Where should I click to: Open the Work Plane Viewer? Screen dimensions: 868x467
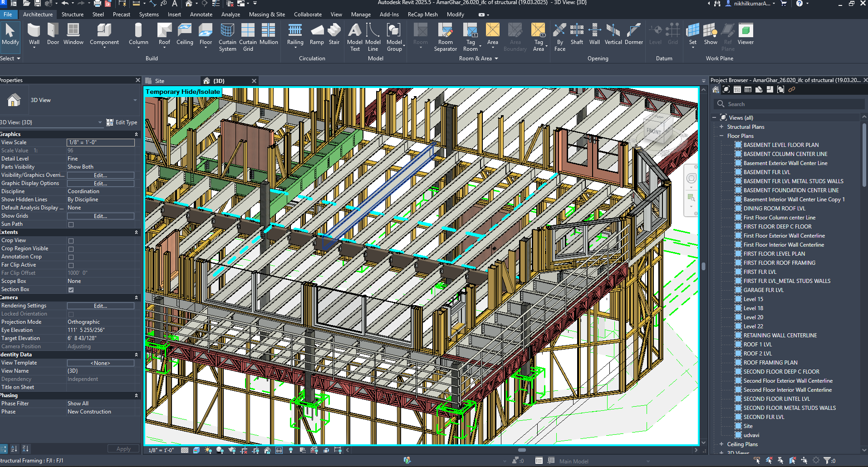(x=745, y=34)
